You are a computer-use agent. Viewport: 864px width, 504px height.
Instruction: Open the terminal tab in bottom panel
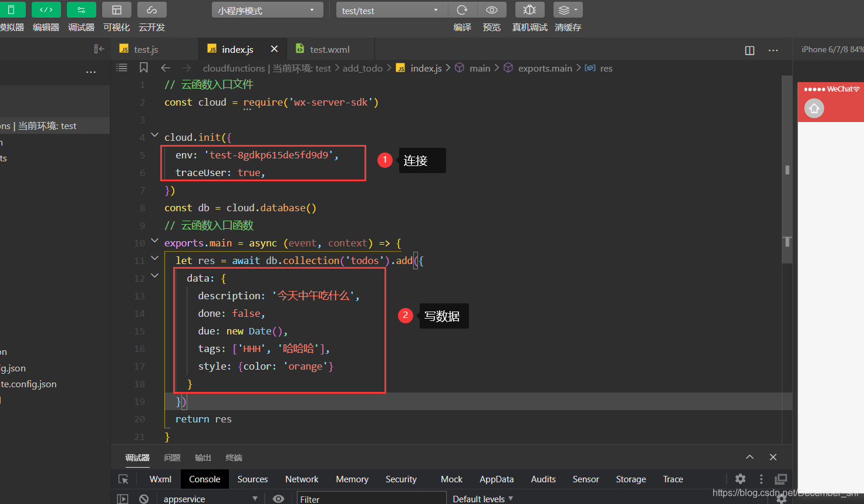(234, 458)
